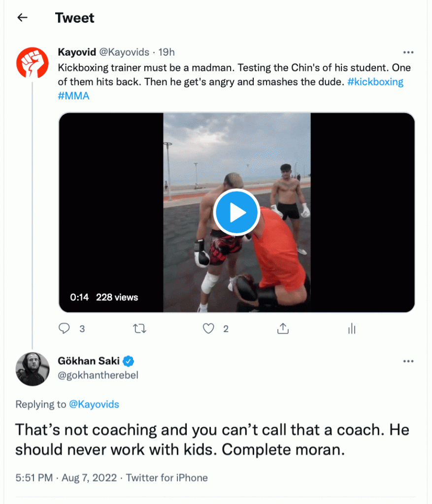The image size is (432, 504).
Task: Click the verified badge next to Gökhan Saki
Action: click(x=129, y=361)
